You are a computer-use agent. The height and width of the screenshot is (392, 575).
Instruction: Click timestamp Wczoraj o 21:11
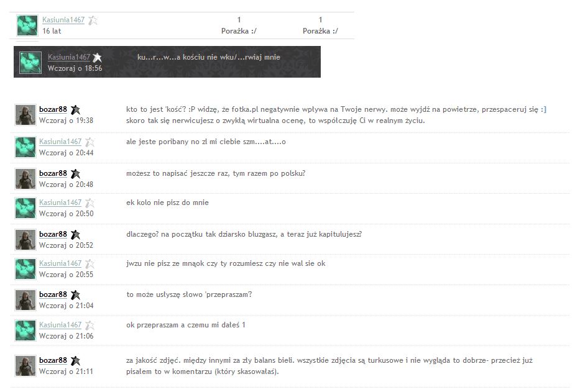point(66,371)
